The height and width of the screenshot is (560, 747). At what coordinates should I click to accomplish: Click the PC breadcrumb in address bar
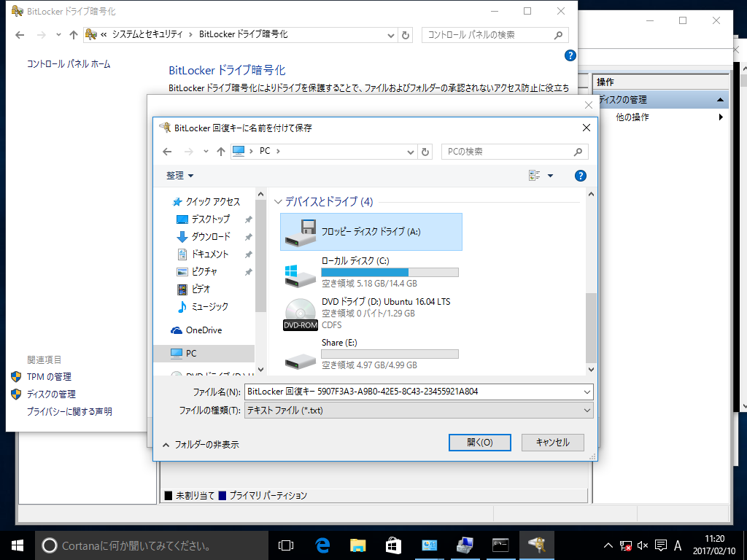click(265, 151)
